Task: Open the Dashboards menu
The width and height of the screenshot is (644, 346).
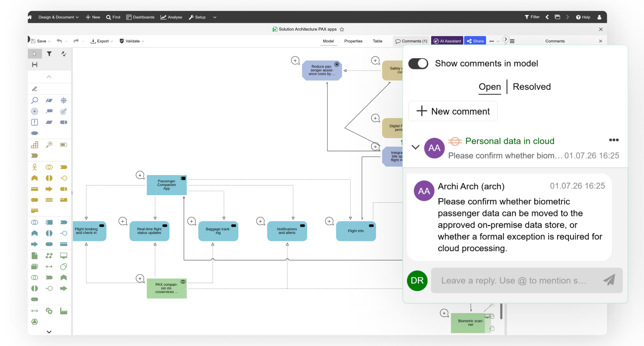Action: (140, 17)
